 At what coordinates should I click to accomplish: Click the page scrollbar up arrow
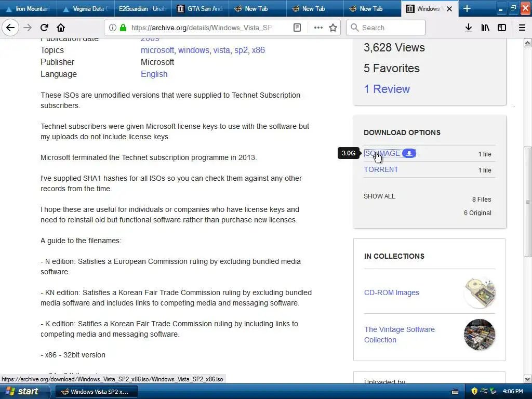click(527, 43)
